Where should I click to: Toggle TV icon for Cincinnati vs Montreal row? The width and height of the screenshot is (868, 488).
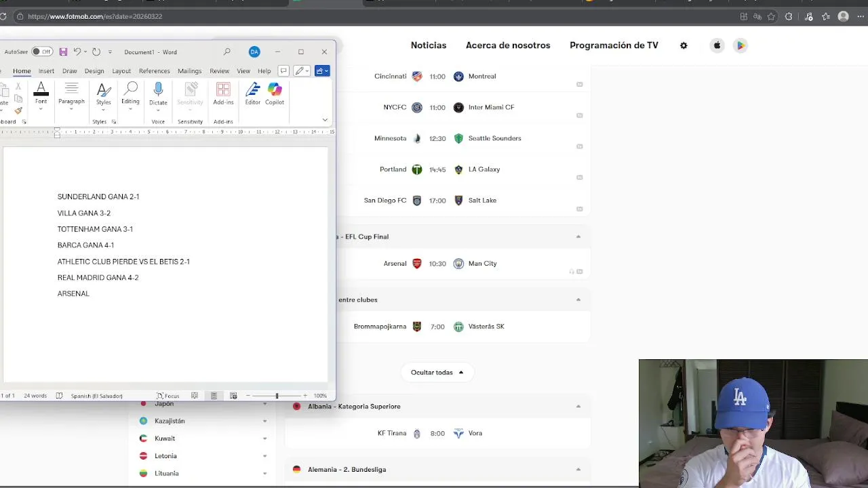point(580,84)
